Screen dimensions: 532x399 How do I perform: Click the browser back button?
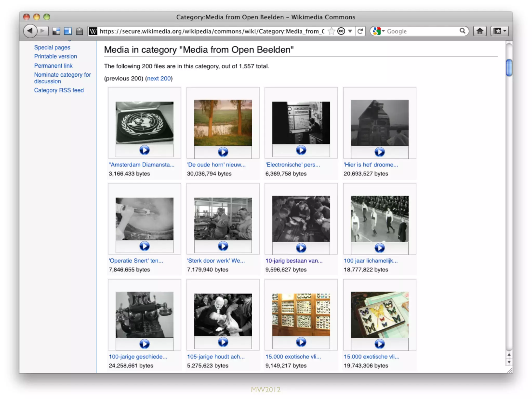30,31
